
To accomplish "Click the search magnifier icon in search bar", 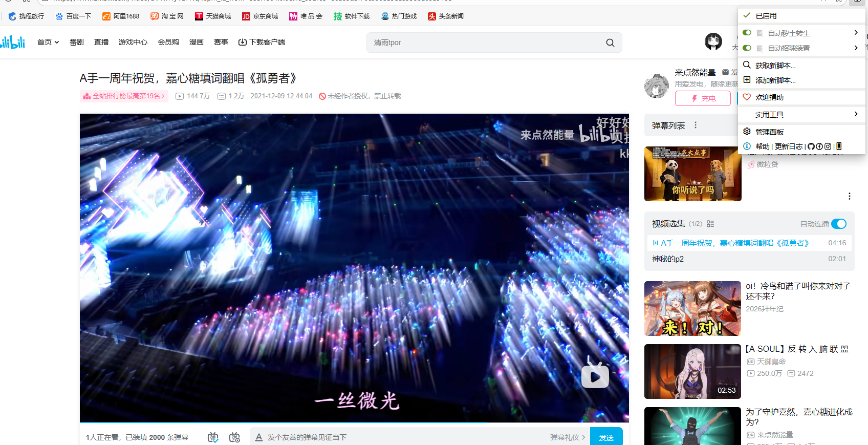I will 610,43.
